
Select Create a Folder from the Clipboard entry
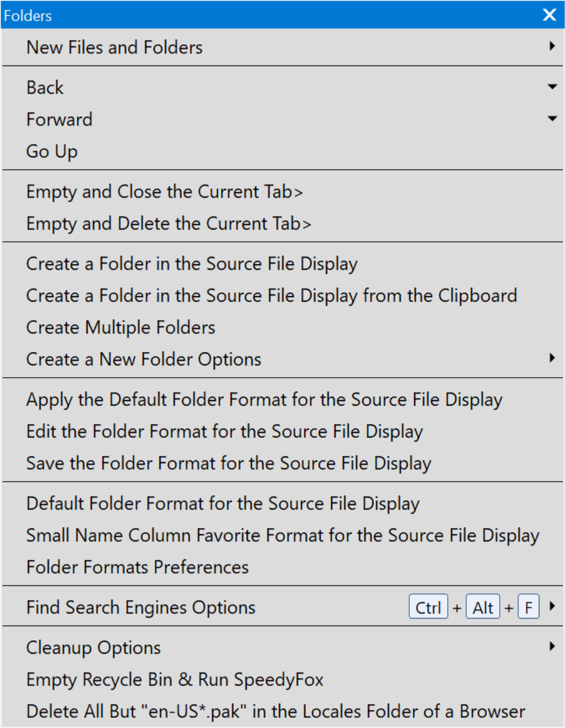[x=271, y=296]
